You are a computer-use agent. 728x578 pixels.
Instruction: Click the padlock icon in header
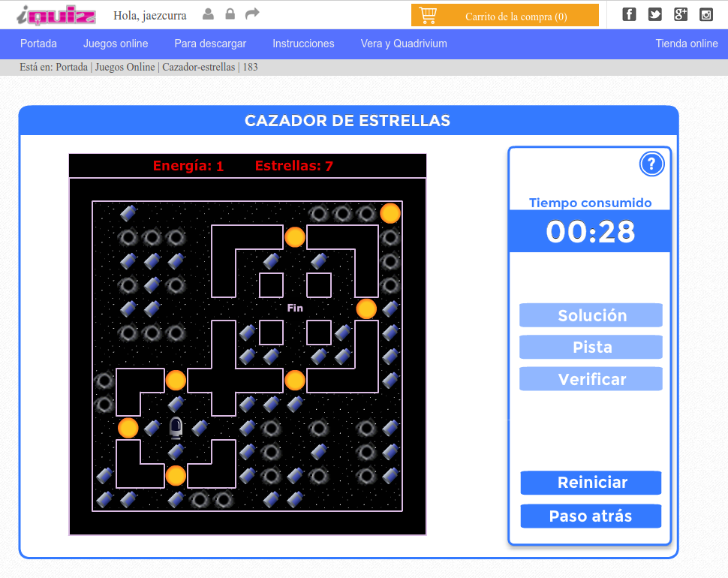point(230,14)
